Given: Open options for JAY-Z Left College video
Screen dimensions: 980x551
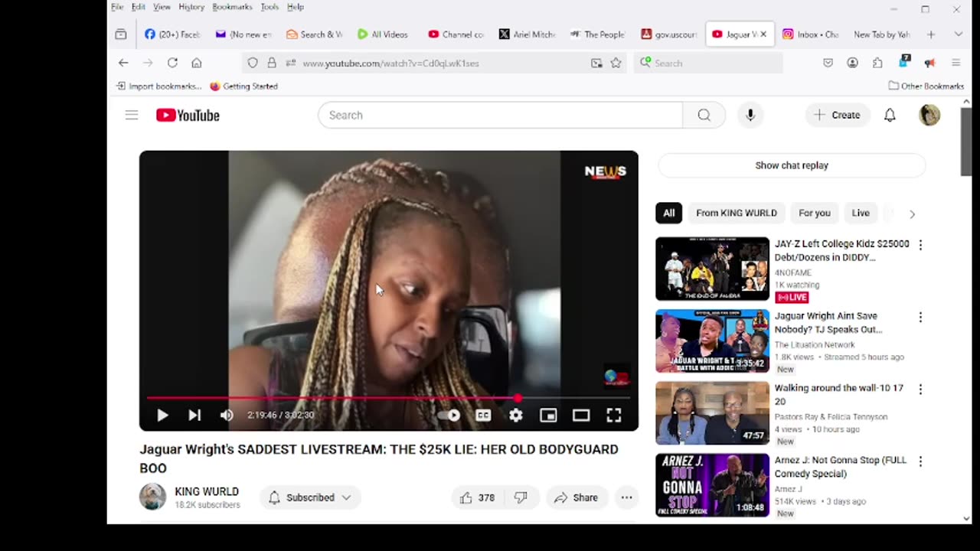Looking at the screenshot, I should coord(920,245).
